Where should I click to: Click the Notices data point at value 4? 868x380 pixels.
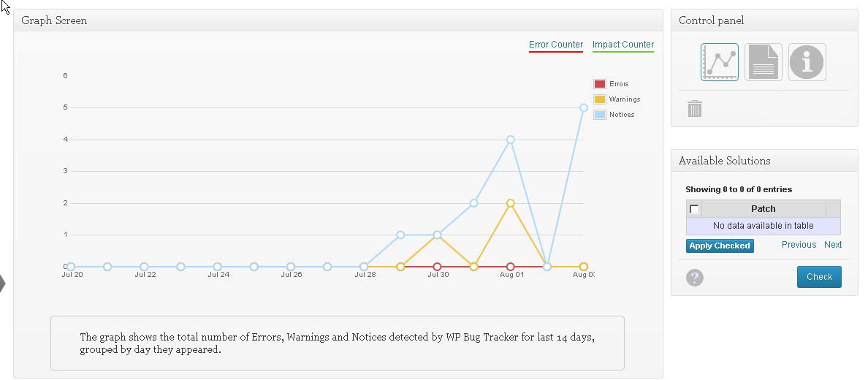click(511, 140)
